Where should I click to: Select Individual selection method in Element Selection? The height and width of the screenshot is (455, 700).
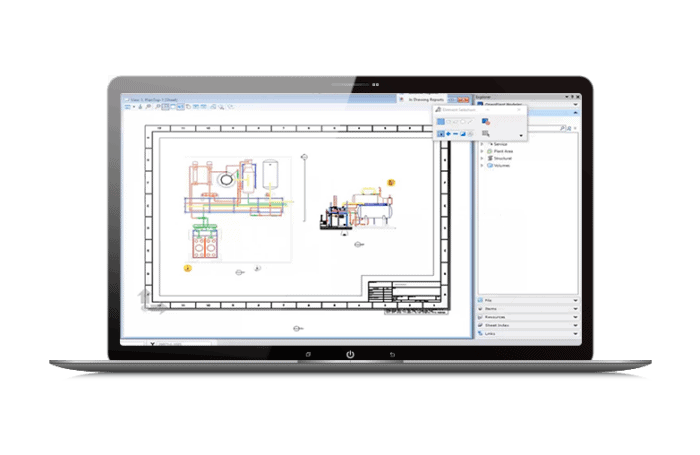pyautogui.click(x=441, y=121)
